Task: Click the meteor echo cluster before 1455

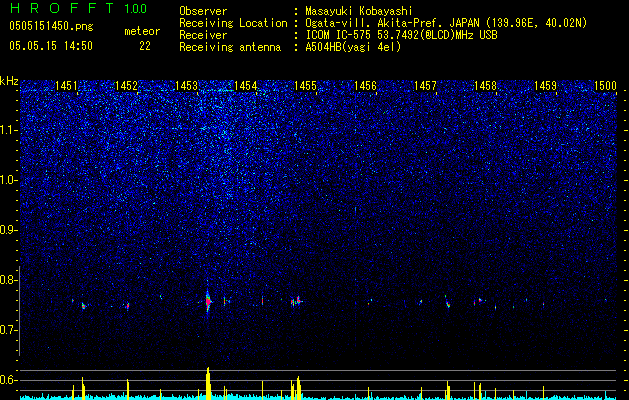Action: [296, 301]
